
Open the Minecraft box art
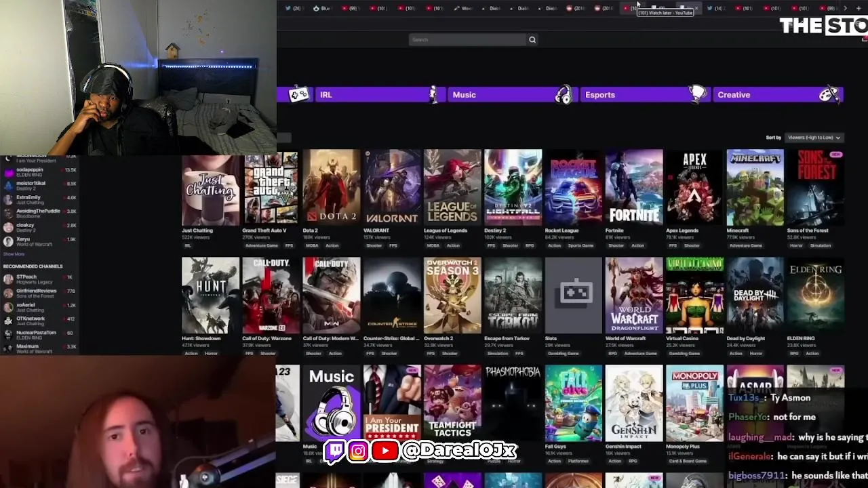click(755, 188)
